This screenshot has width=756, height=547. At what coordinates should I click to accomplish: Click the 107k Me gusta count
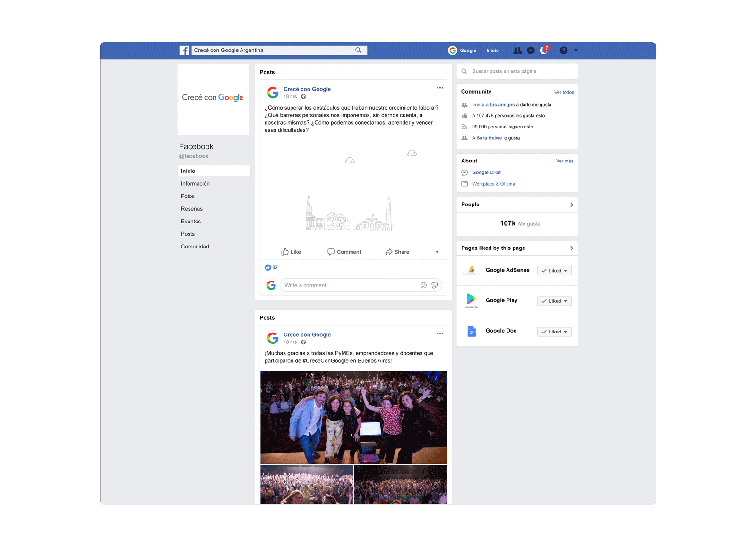[520, 223]
